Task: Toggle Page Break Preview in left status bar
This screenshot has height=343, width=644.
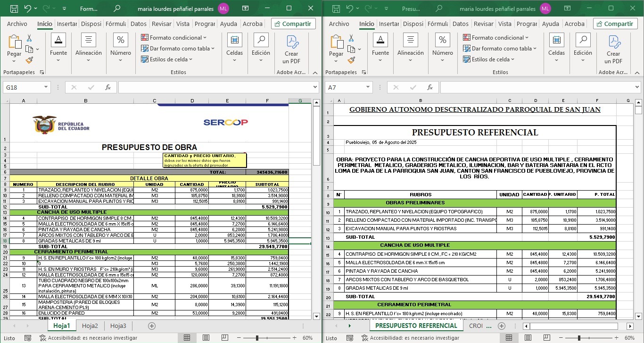Action: point(224,338)
